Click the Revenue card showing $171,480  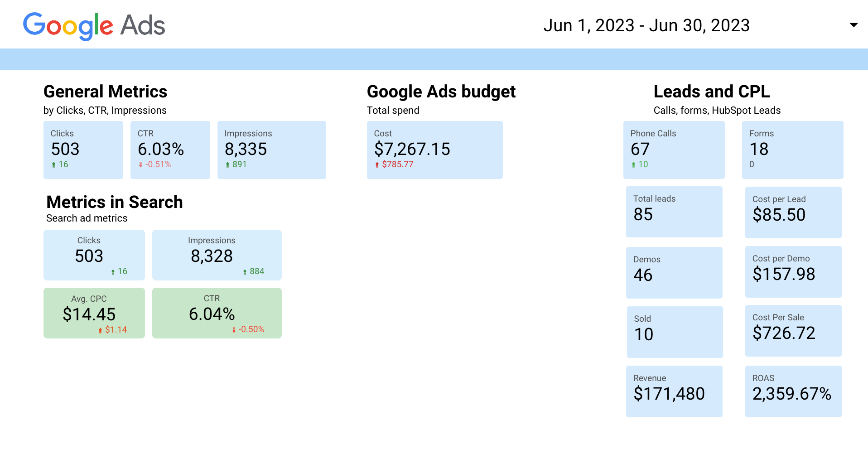674,391
